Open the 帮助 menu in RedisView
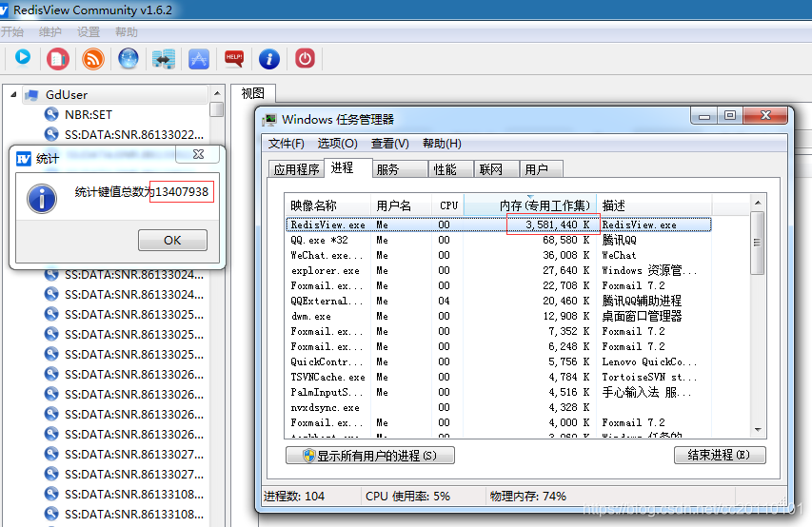812x527 pixels. pyautogui.click(x=127, y=32)
